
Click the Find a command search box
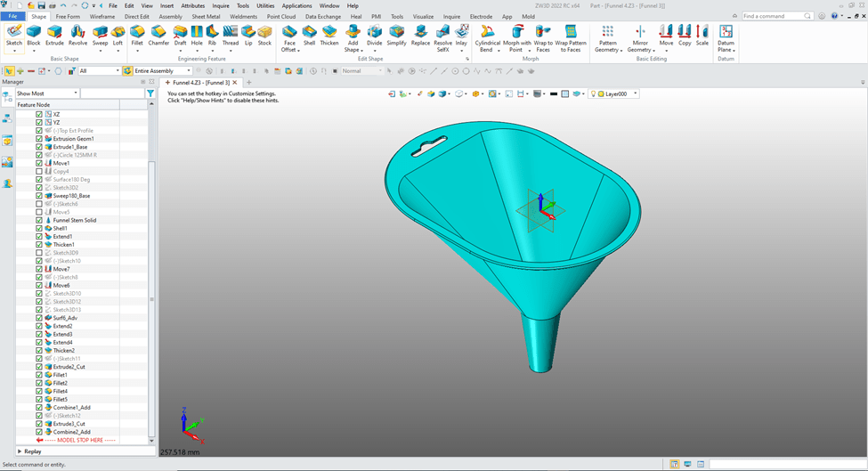point(775,16)
